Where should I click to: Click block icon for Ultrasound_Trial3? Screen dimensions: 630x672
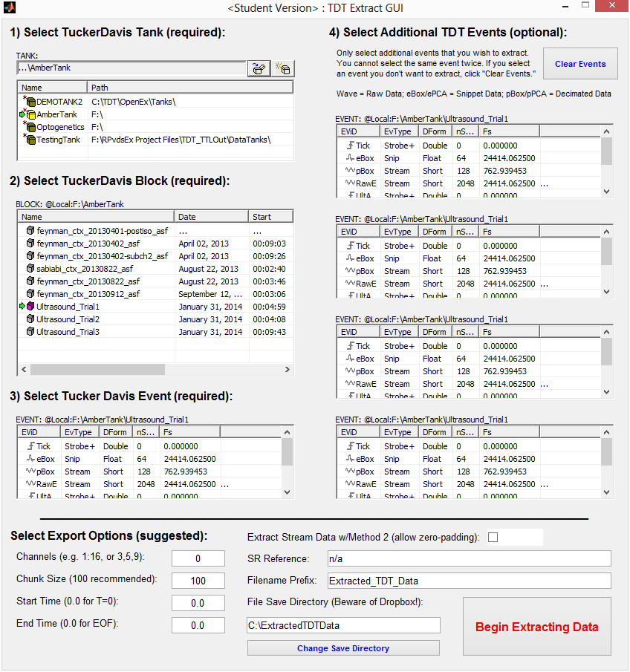tap(30, 332)
